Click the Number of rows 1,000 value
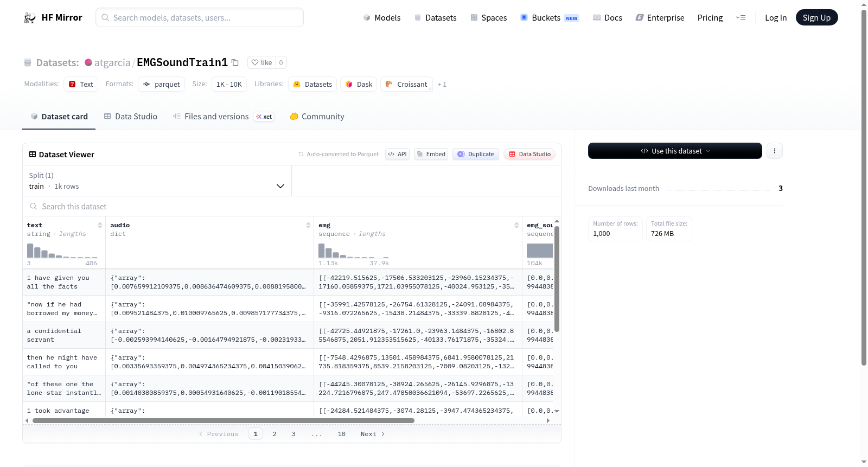 [602, 234]
